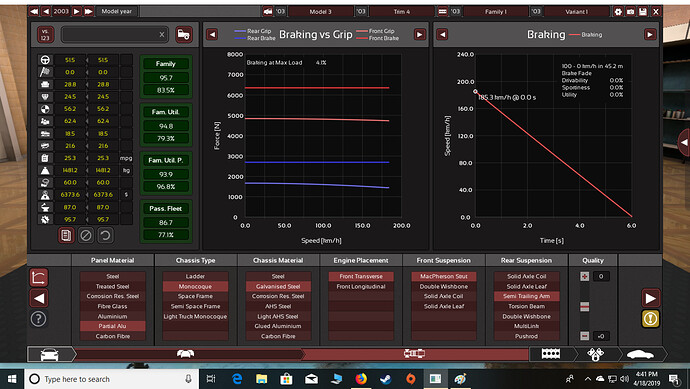This screenshot has width=690, height=389.
Task: Show previous graph left of Braking vs Grip
Action: pos(212,34)
